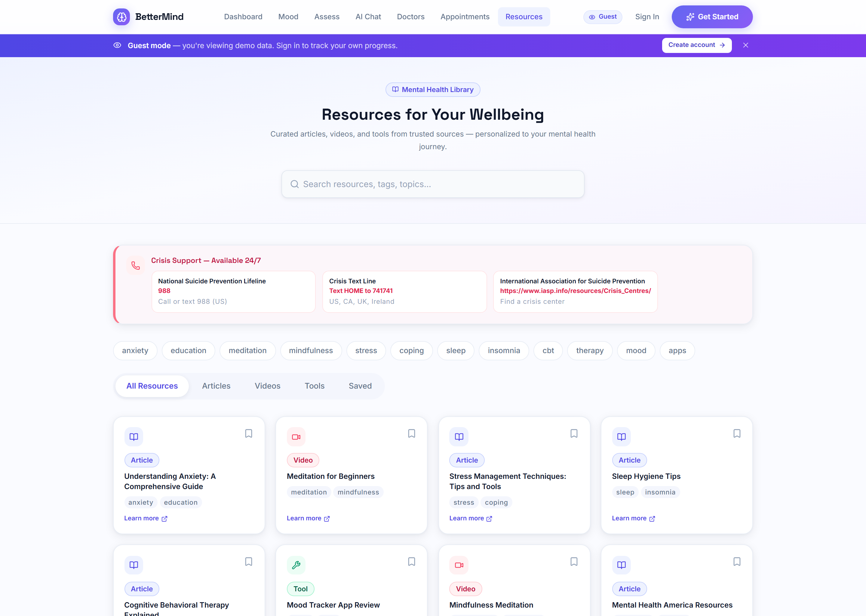
Task: Filter by therapy tag chip
Action: point(590,350)
